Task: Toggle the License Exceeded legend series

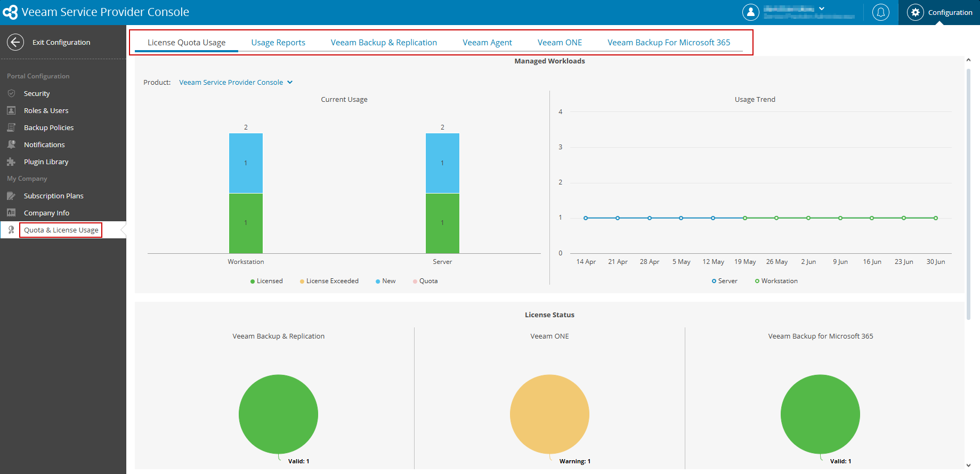Action: (329, 281)
